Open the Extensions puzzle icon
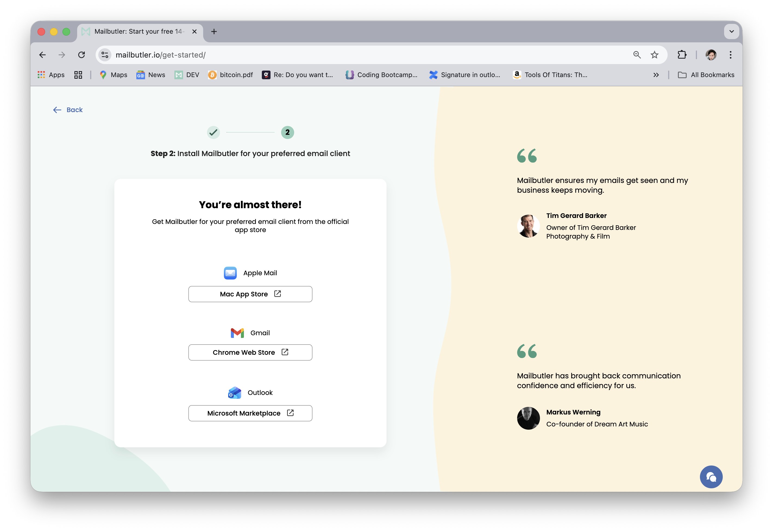 (x=682, y=55)
